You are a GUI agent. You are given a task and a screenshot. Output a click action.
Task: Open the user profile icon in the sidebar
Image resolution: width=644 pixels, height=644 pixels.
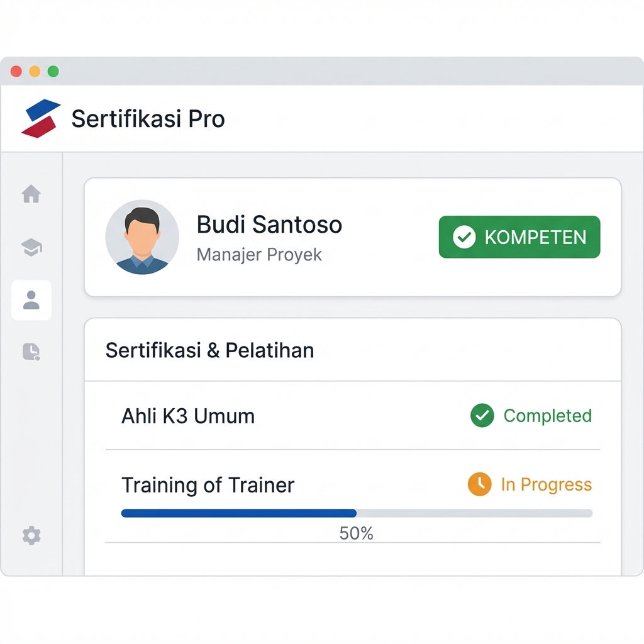pos(31,300)
